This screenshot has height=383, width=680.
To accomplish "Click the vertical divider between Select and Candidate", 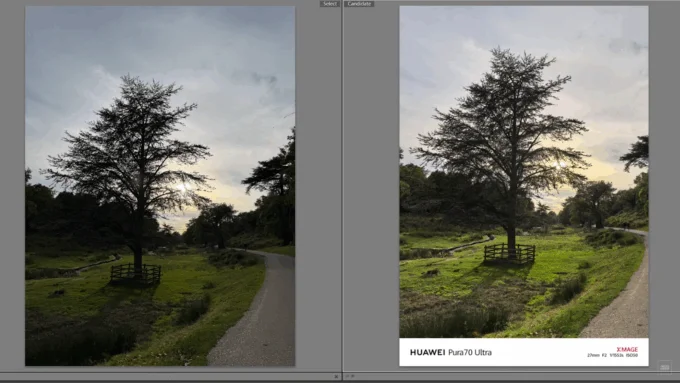I will 342,186.
